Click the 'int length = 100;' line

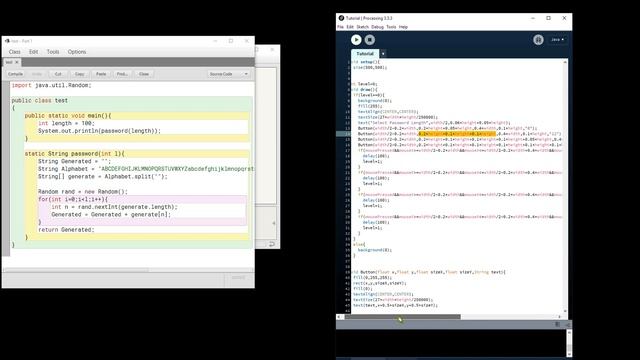(x=66, y=123)
